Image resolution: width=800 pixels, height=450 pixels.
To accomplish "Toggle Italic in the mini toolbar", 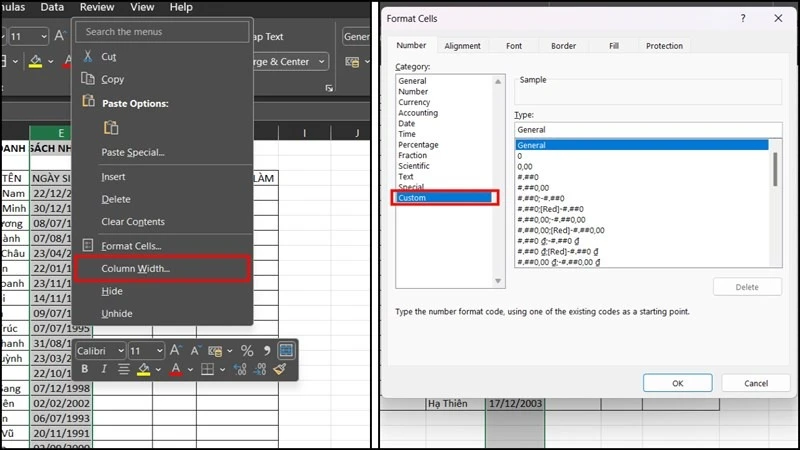I will pos(104,369).
